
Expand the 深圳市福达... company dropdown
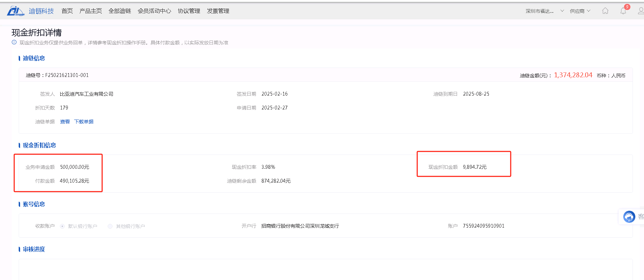545,11
